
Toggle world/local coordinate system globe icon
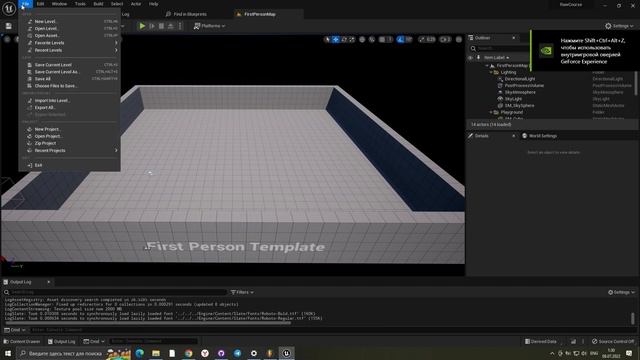(362, 40)
